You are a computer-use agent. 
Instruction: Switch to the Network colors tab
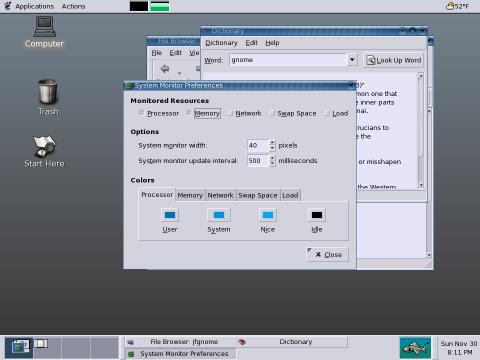pyautogui.click(x=220, y=195)
